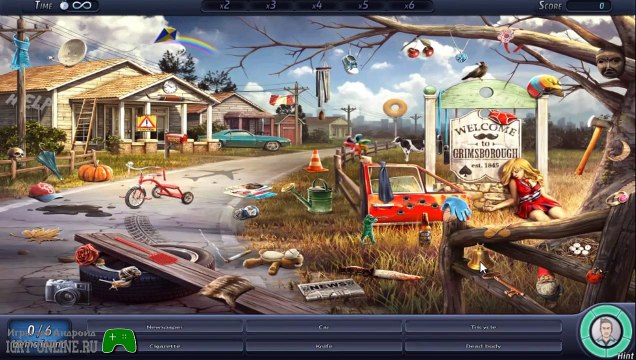The height and width of the screenshot is (360, 636).
Task: Click the orange traffic cone
Action: tap(316, 161)
